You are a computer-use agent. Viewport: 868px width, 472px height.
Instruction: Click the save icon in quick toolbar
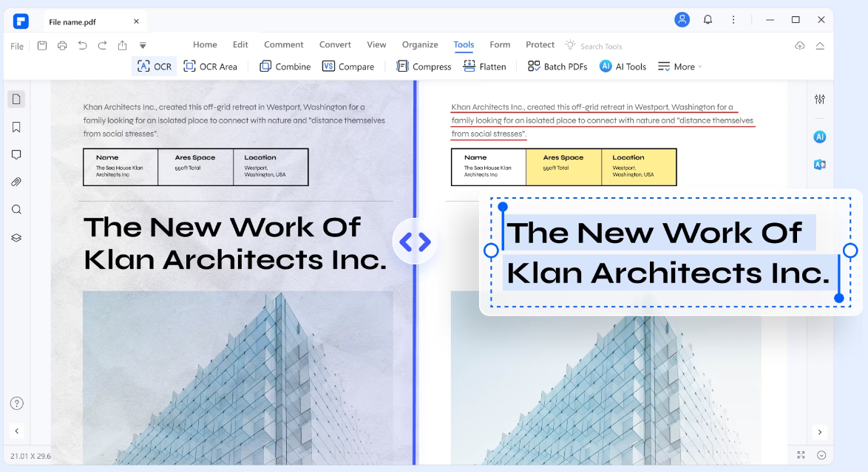coord(42,45)
